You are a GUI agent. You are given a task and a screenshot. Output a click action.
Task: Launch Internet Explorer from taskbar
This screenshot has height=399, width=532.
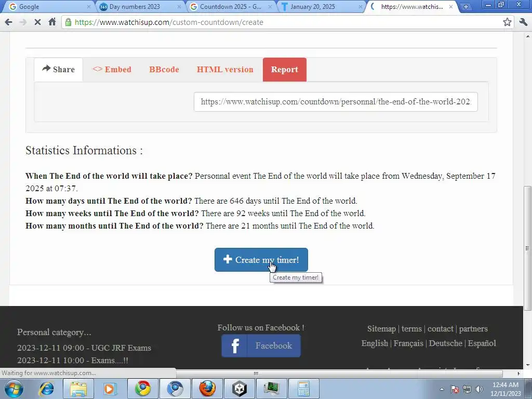pos(46,389)
